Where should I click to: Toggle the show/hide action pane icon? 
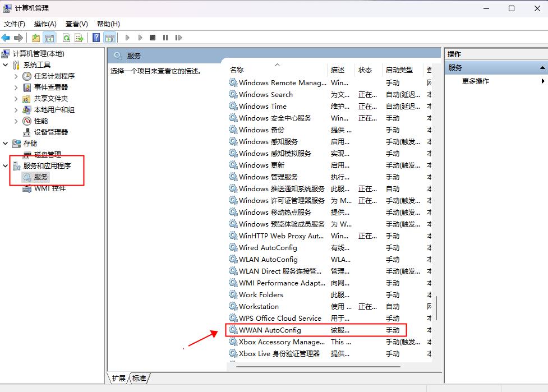[110, 38]
